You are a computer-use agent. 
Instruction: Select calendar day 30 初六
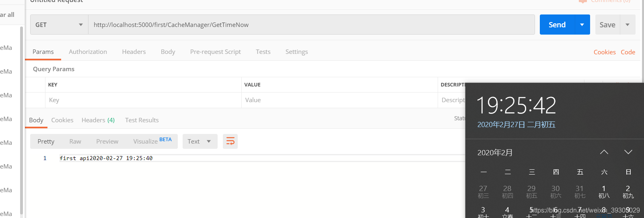point(556,192)
